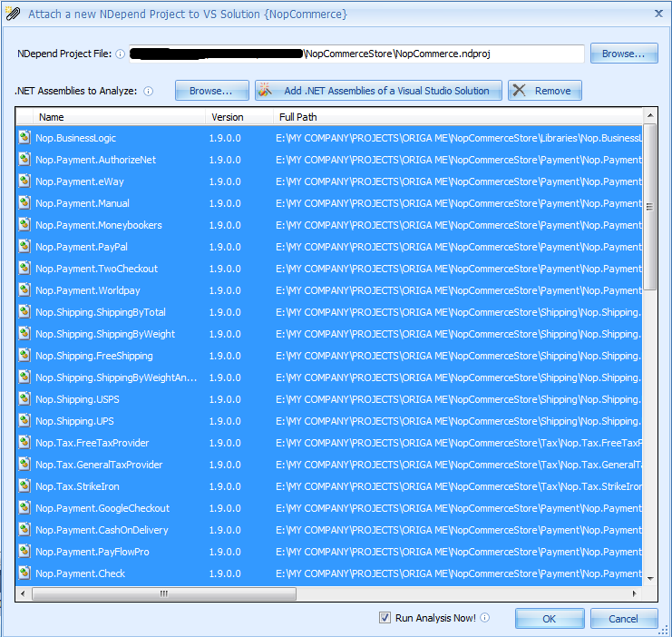Image resolution: width=672 pixels, height=637 pixels.
Task: Remove the selected assemblies
Action: click(x=545, y=91)
